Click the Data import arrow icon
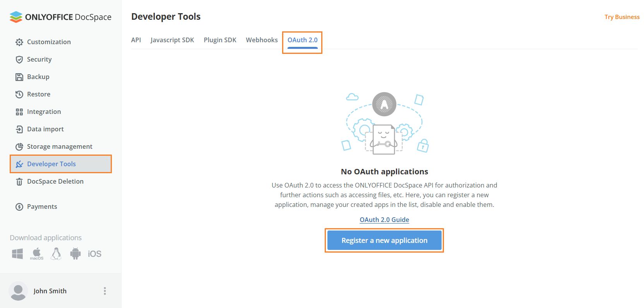Viewport: 644px width, 308px height. (x=19, y=129)
